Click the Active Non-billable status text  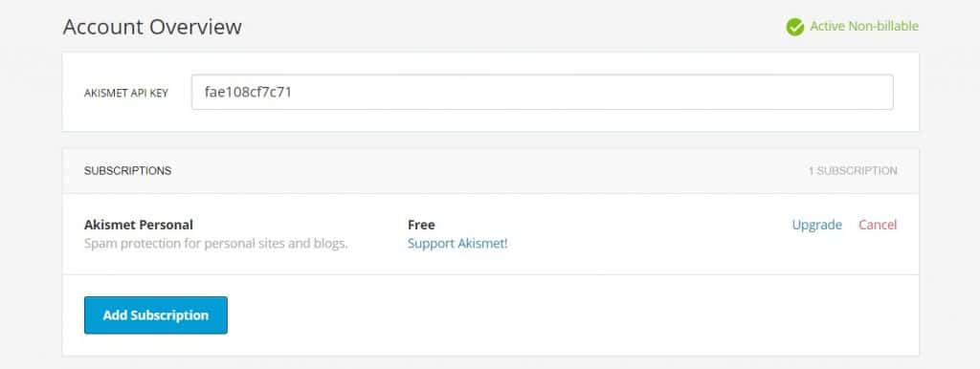click(864, 26)
